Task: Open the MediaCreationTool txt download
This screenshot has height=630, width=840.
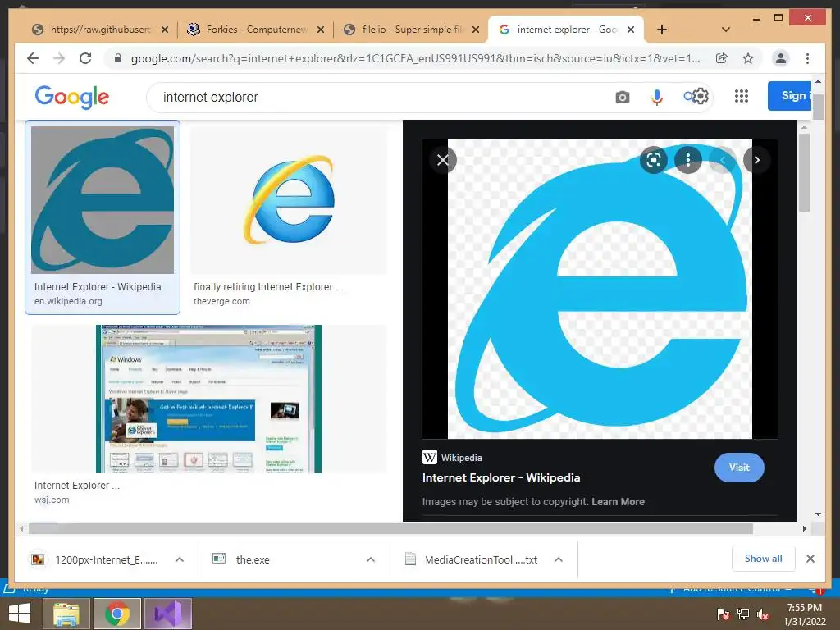Action: tap(481, 559)
